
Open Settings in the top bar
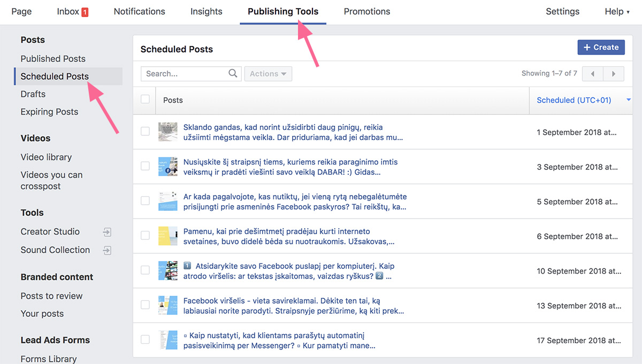[x=562, y=11]
